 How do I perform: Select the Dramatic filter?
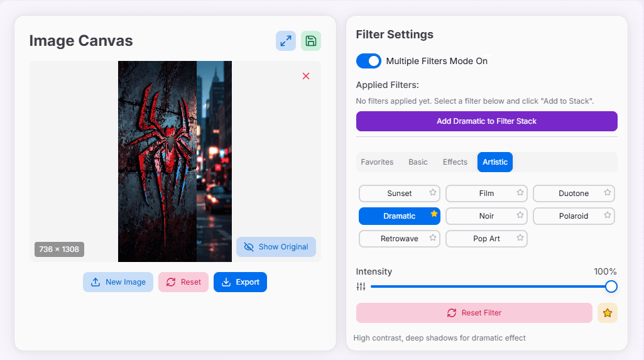point(399,216)
